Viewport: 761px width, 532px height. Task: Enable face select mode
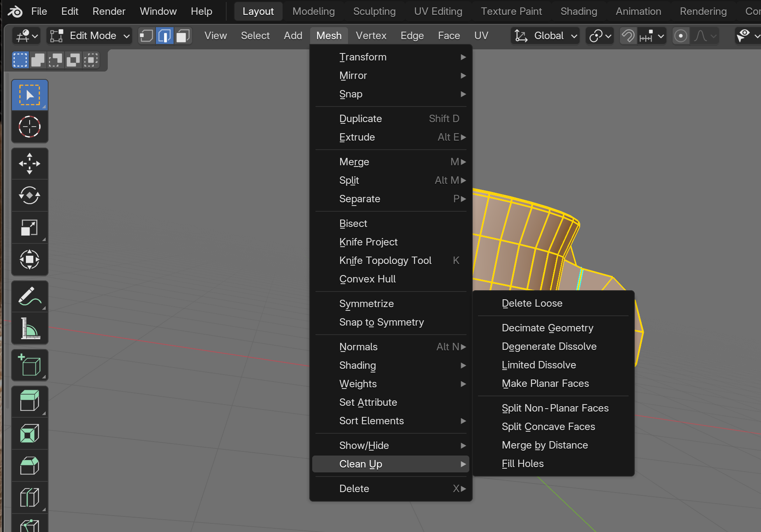[183, 36]
